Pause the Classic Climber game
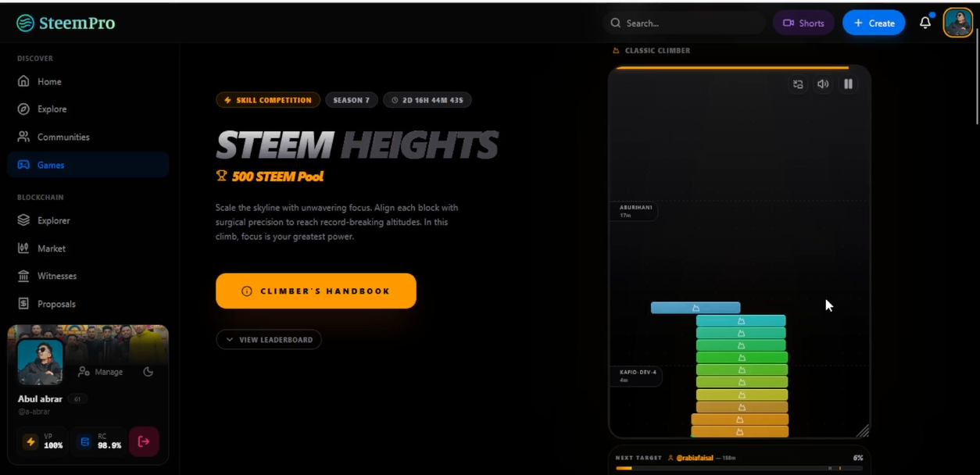 (848, 84)
